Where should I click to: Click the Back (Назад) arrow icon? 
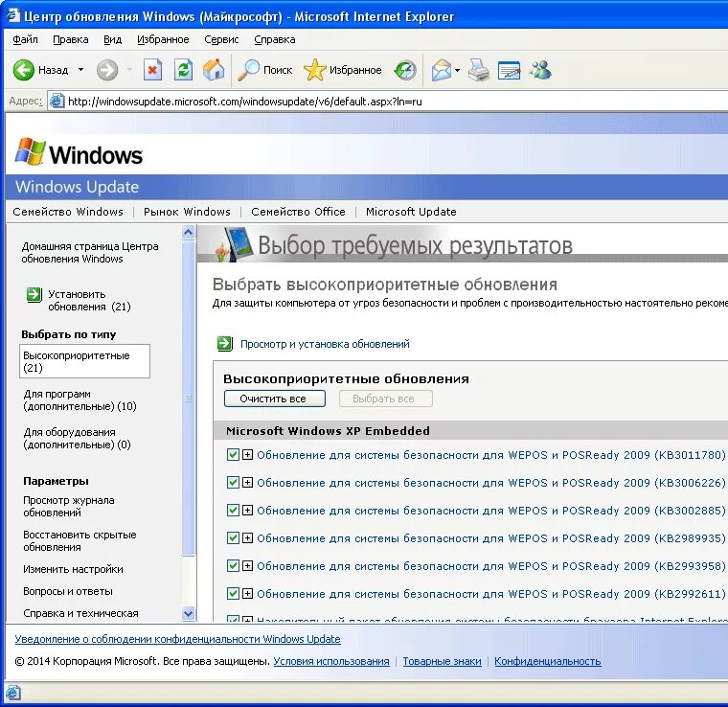point(23,70)
